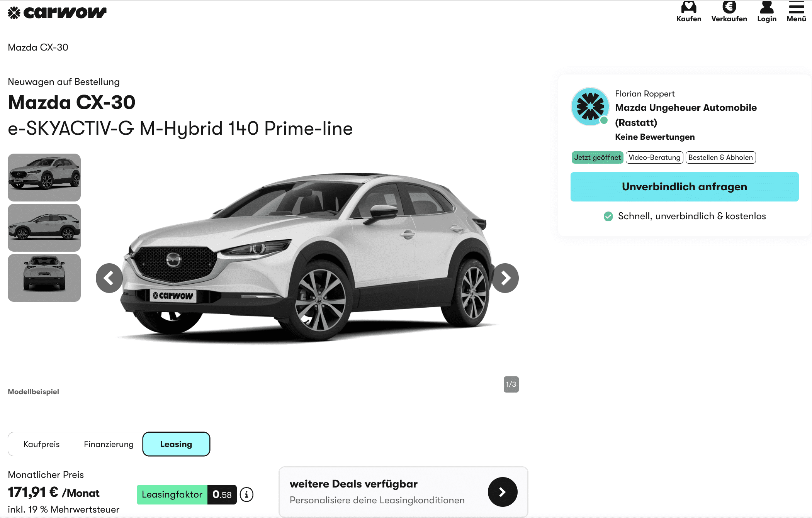This screenshot has height=518, width=812.
Task: Open Personalisiere deine Leasingkonditionen card
Action: pyautogui.click(x=403, y=492)
